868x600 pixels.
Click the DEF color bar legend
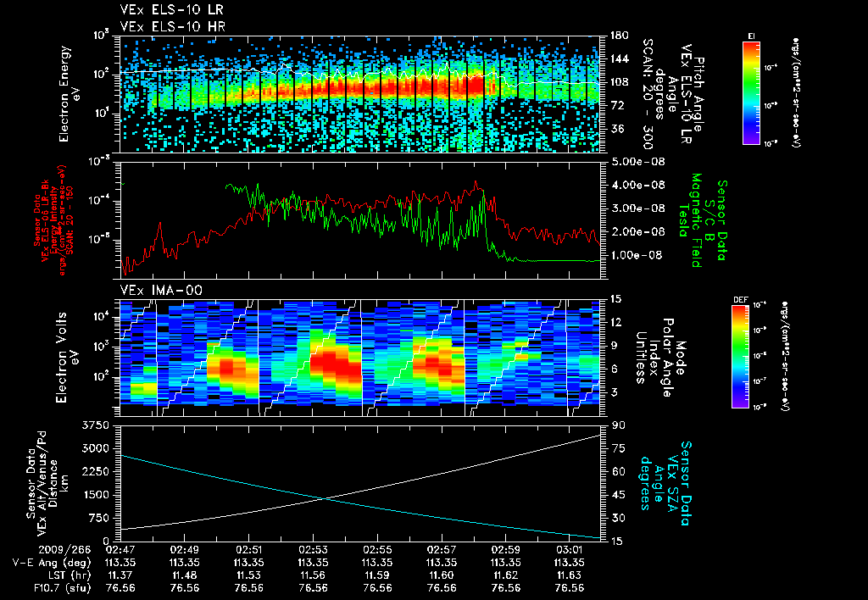[x=741, y=357]
